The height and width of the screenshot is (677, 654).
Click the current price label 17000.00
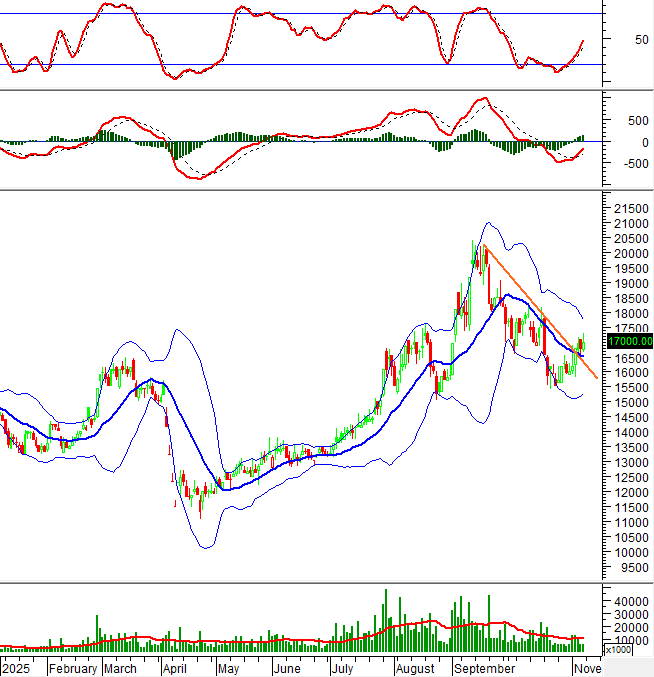629,341
